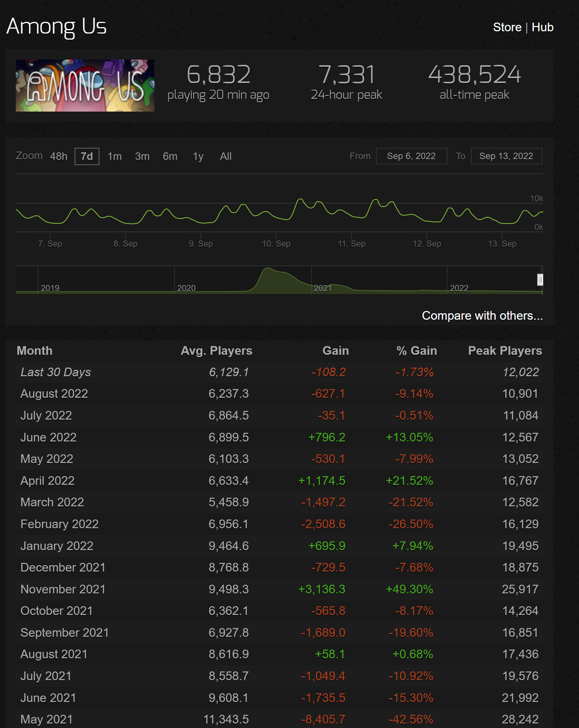
Task: Edit the To date field
Action: coord(506,156)
